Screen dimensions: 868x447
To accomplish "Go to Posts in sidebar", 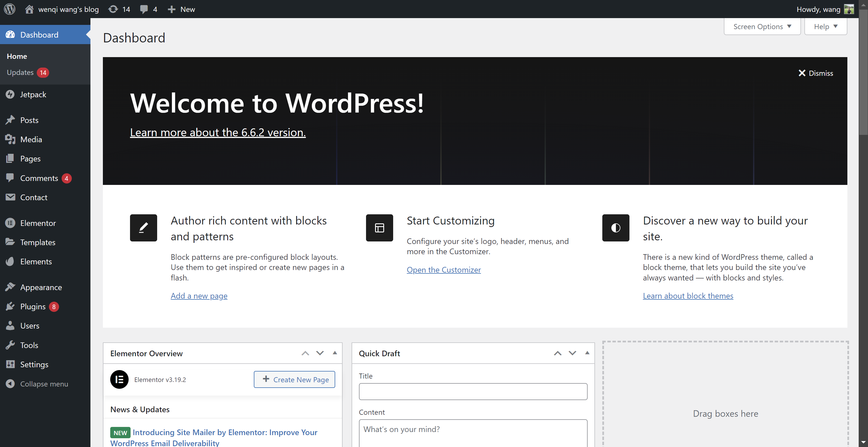I will click(x=29, y=120).
